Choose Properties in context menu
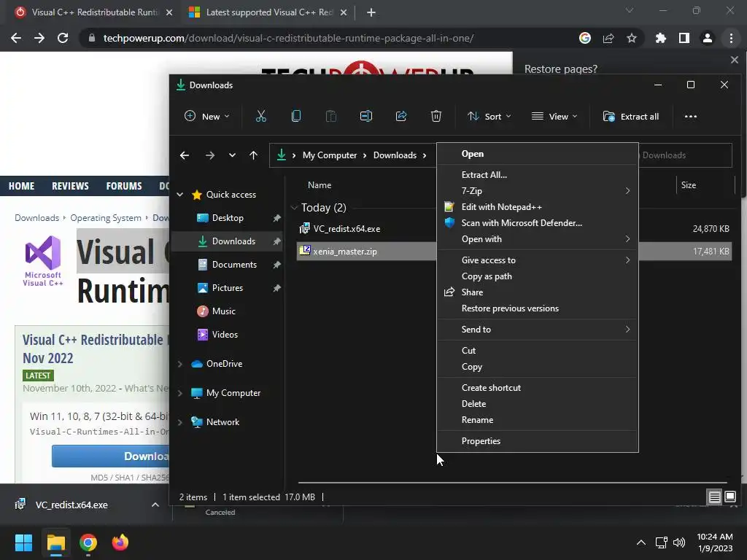Viewport: 747px width, 560px height. tap(538, 441)
